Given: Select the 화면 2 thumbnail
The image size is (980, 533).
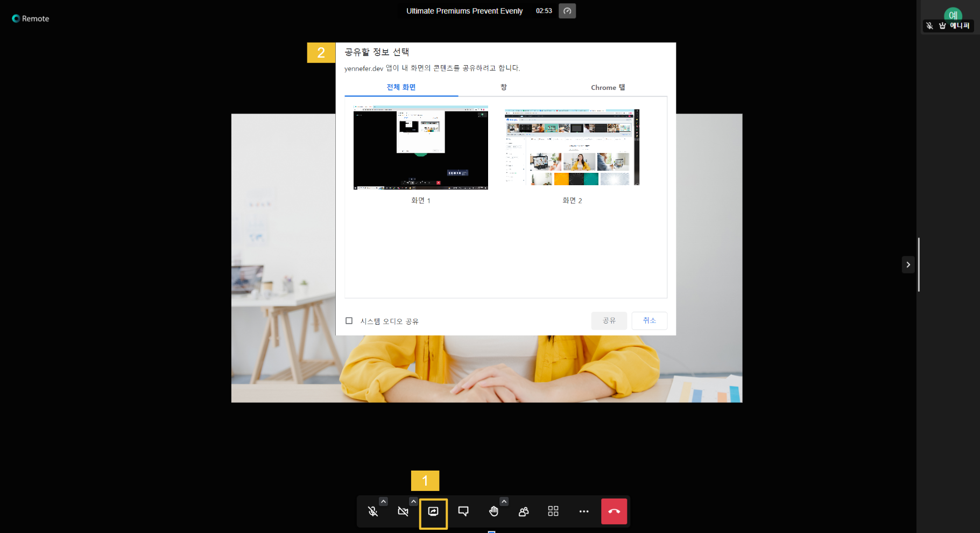Looking at the screenshot, I should pos(572,148).
